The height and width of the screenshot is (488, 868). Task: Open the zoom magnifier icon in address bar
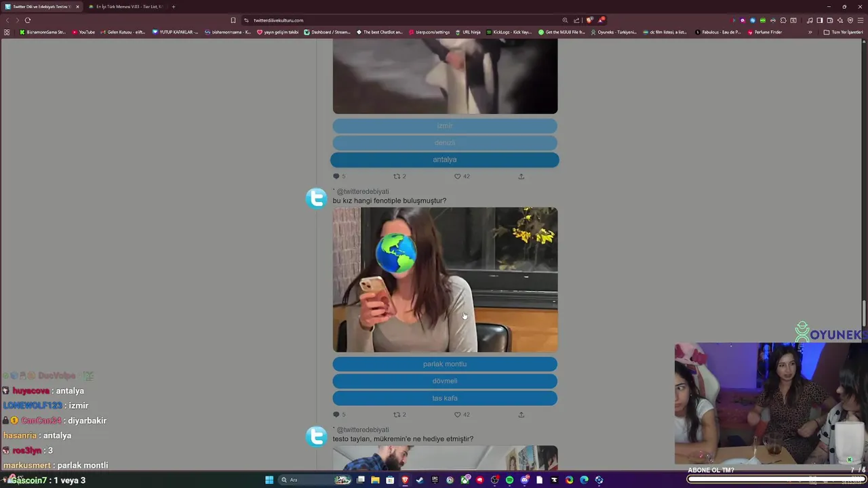pos(565,20)
